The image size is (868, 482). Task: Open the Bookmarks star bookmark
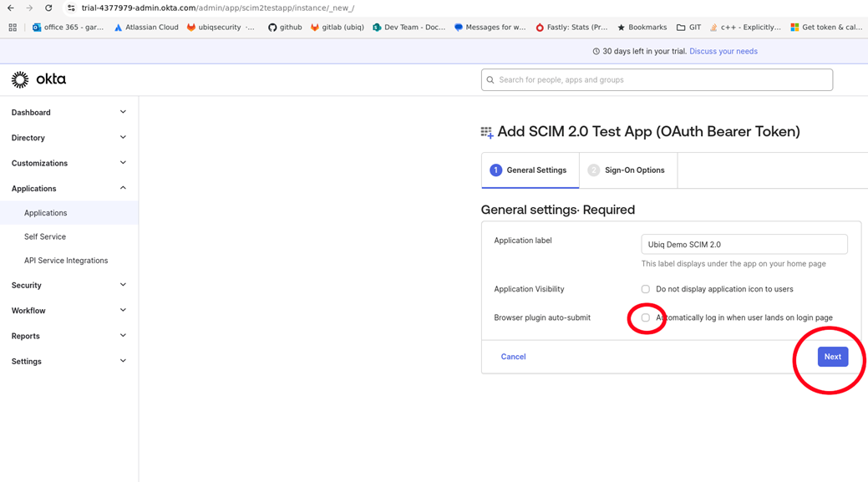click(642, 27)
